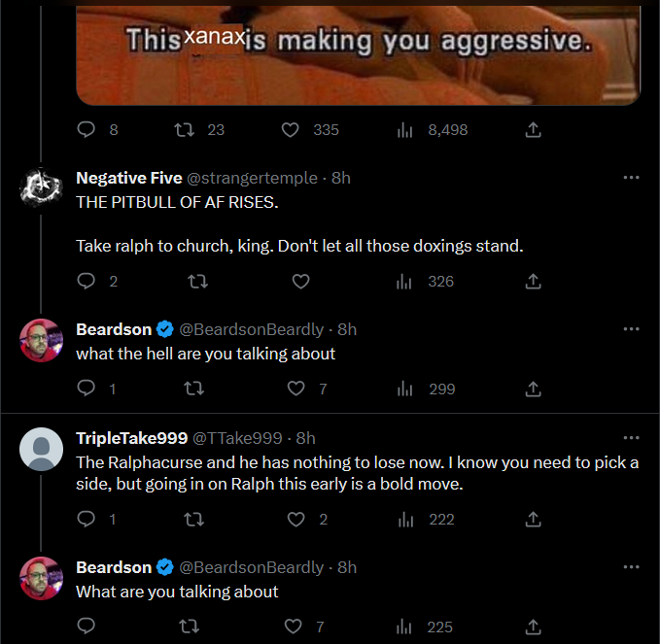Open TripleTake999 display name link
The image size is (660, 644).
tap(132, 438)
